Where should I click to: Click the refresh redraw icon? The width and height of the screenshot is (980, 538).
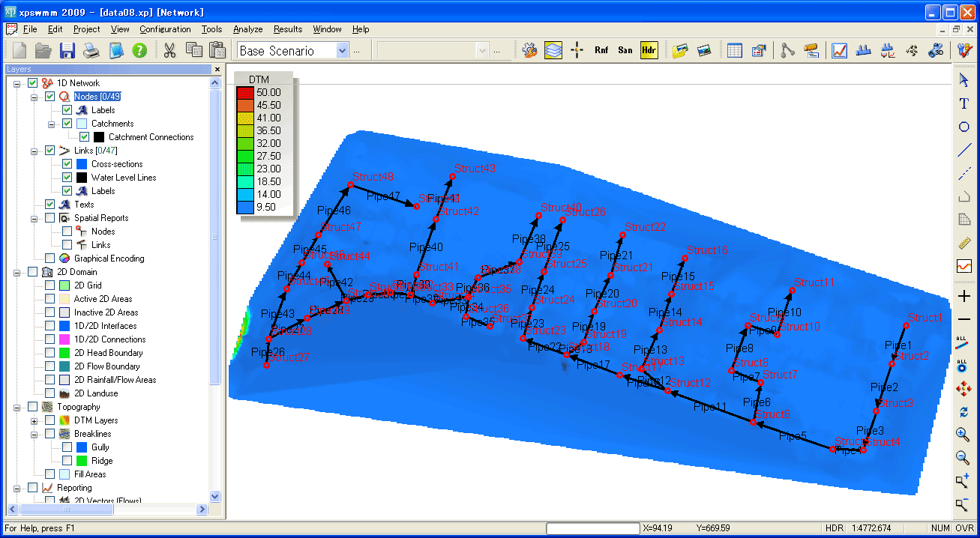tap(964, 411)
